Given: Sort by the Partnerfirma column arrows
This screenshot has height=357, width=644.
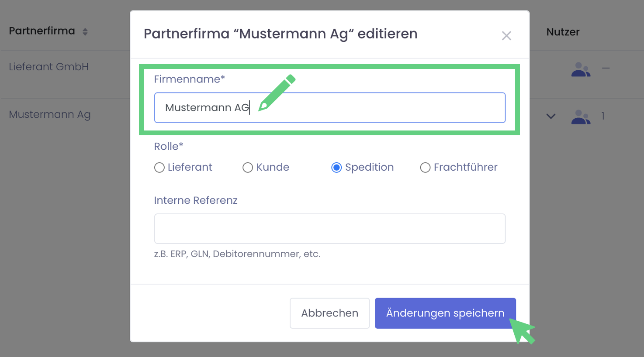Looking at the screenshot, I should (85, 31).
